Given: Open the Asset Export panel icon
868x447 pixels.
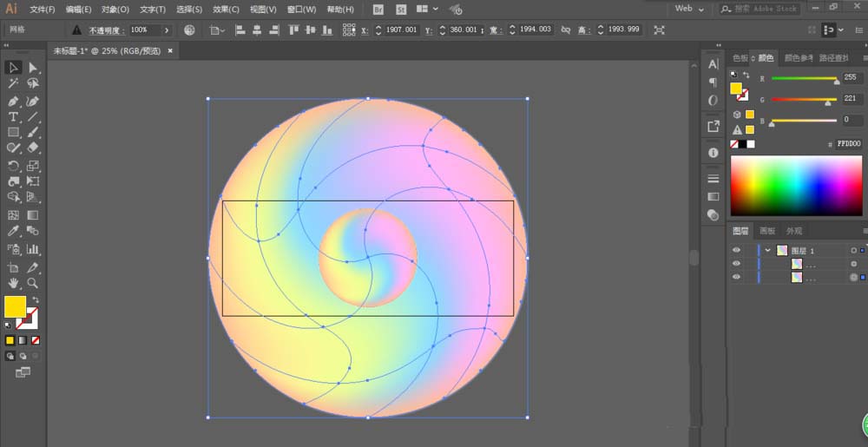Looking at the screenshot, I should click(x=713, y=126).
